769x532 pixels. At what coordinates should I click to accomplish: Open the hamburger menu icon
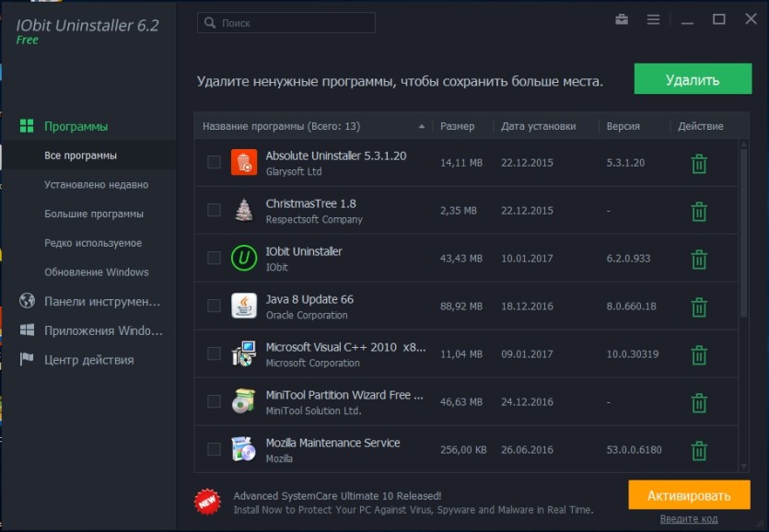pyautogui.click(x=653, y=19)
